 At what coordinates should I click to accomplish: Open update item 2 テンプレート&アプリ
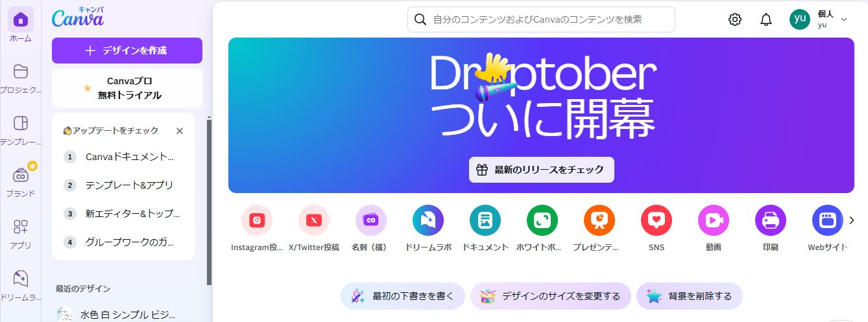click(x=123, y=185)
